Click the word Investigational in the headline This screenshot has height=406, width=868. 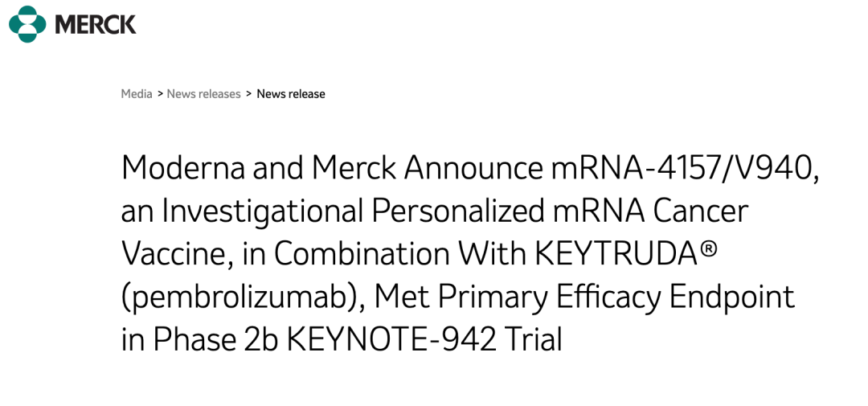263,211
